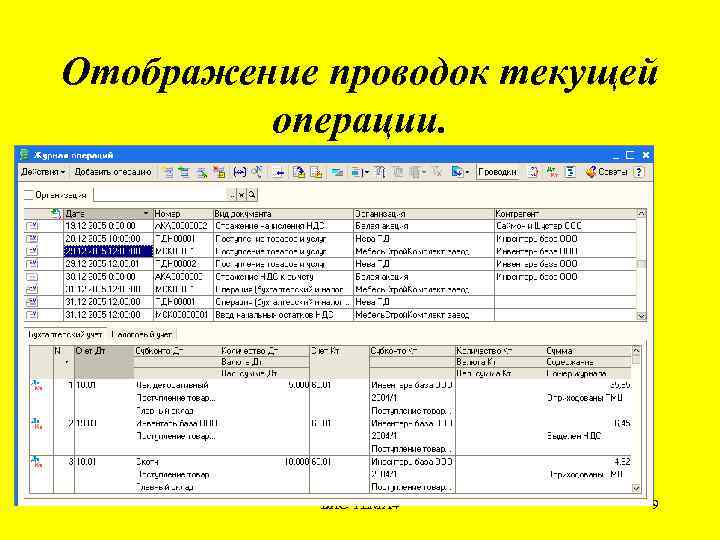Click row icon of 19.12.2005 0:00:00 document
720x540 pixels.
point(32,226)
